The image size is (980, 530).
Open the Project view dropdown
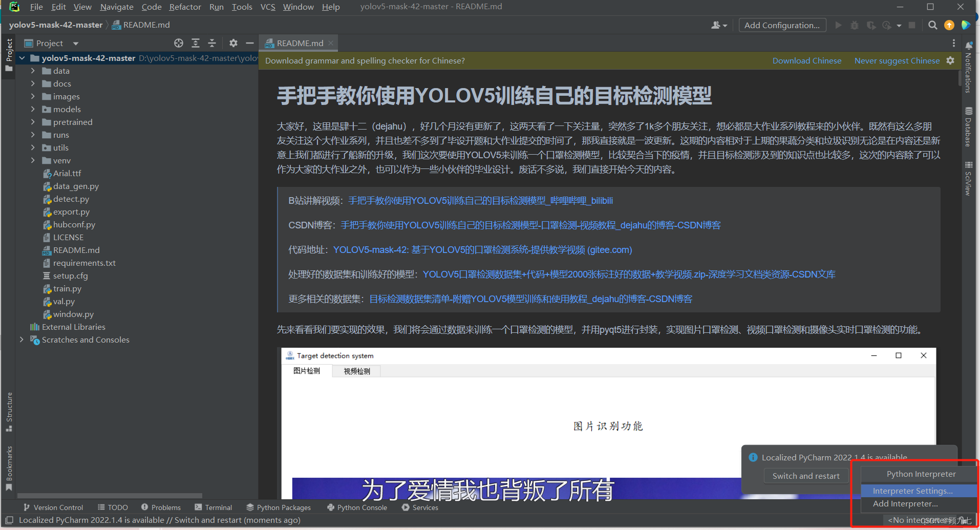point(76,44)
